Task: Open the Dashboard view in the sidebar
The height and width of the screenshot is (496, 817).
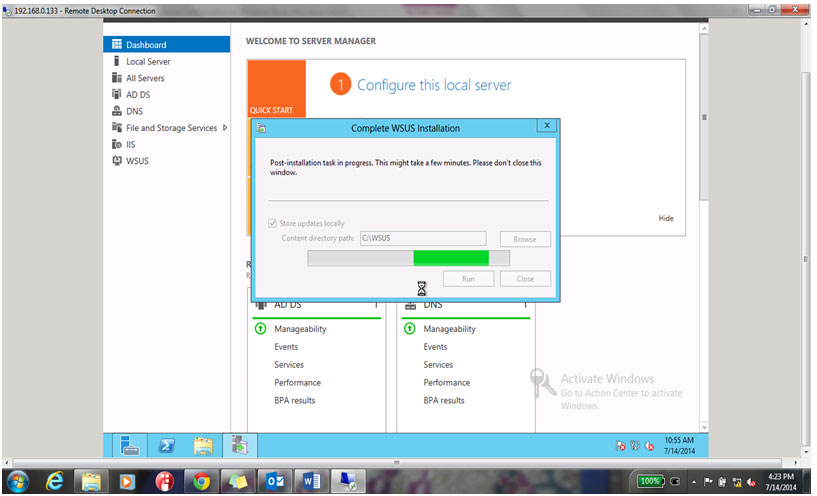Action: (x=166, y=44)
